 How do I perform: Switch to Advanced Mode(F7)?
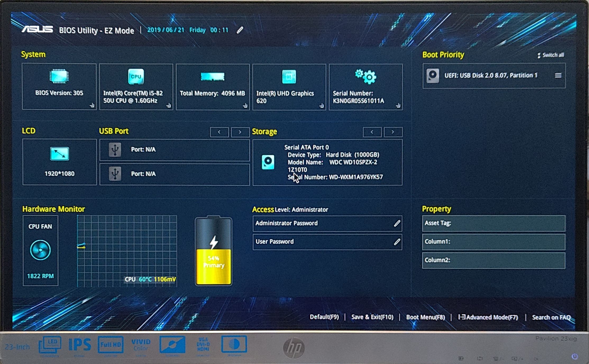[x=492, y=317]
